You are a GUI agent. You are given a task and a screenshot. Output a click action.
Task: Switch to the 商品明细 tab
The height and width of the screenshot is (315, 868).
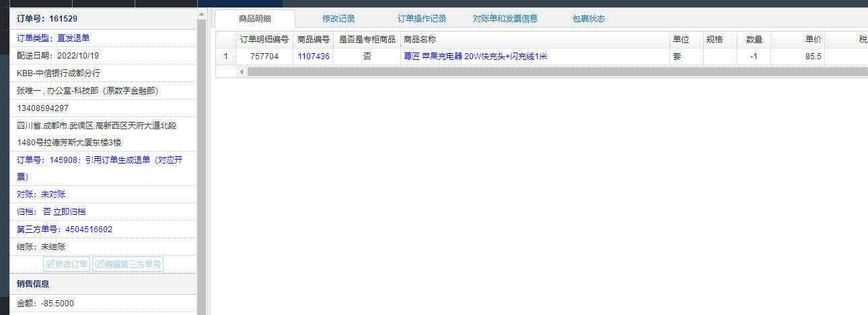pyautogui.click(x=255, y=19)
